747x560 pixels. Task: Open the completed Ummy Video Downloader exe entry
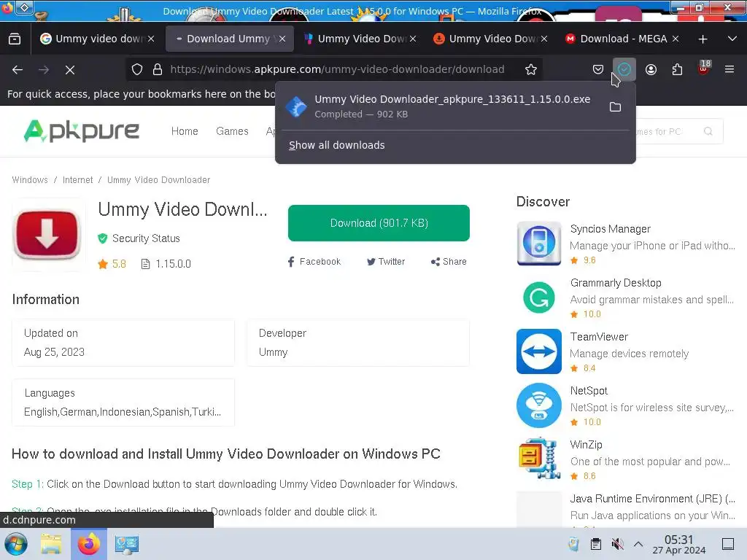pyautogui.click(x=438, y=106)
